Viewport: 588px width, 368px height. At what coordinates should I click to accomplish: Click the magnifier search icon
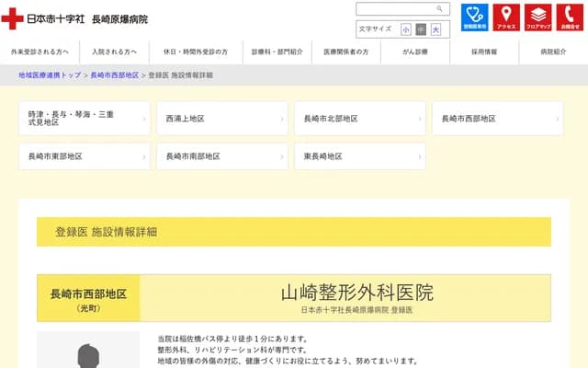click(x=439, y=9)
